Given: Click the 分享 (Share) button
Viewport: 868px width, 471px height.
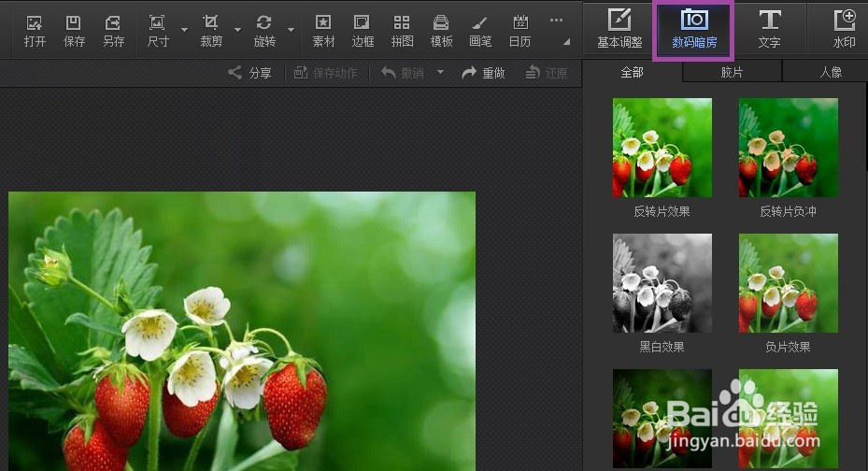Looking at the screenshot, I should tap(249, 73).
